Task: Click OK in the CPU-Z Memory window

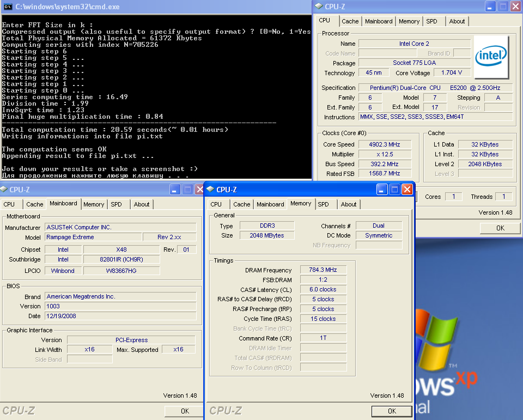Action: coord(392,411)
